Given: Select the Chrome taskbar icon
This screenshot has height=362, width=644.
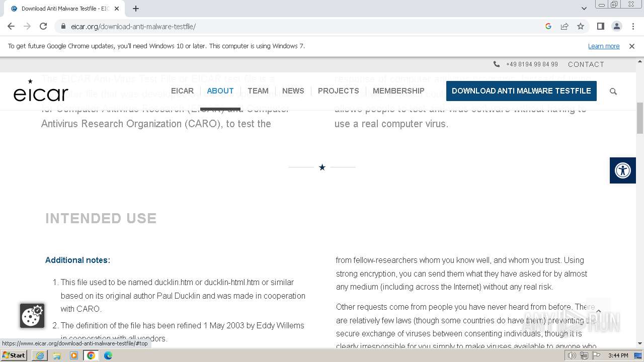Looking at the screenshot, I should point(91,355).
